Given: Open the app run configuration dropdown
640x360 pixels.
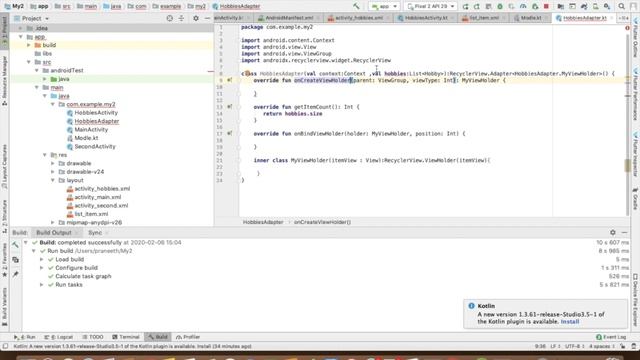Looking at the screenshot, I should click(384, 7).
